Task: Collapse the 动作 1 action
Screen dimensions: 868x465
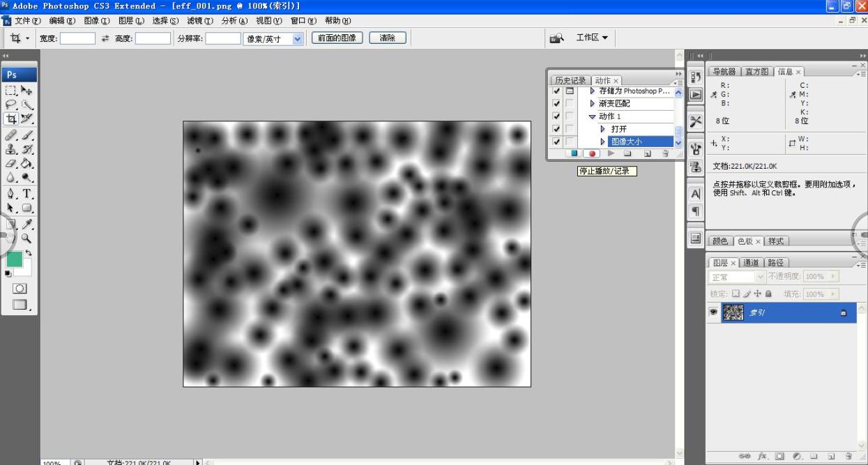Action: (x=593, y=116)
